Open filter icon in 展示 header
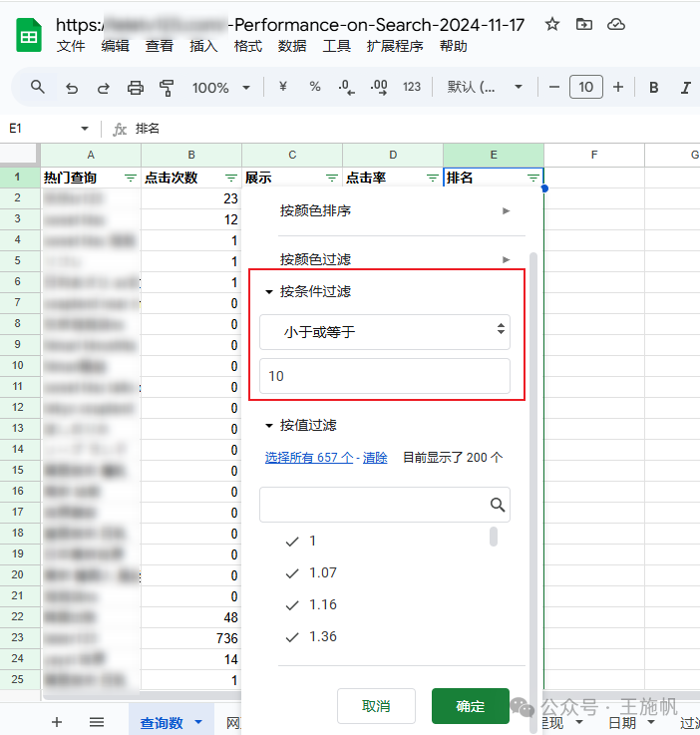Screen dimensions: 700x735 pyautogui.click(x=332, y=178)
